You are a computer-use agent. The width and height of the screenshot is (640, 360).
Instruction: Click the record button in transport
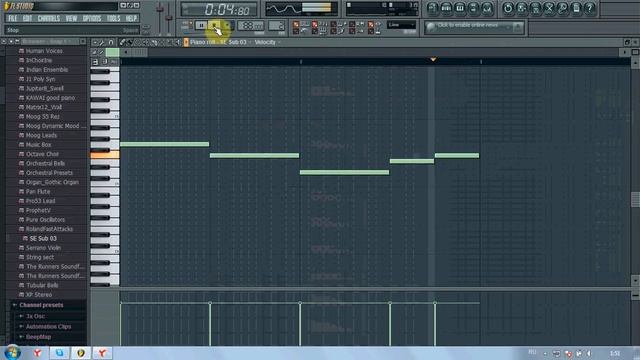point(228,26)
